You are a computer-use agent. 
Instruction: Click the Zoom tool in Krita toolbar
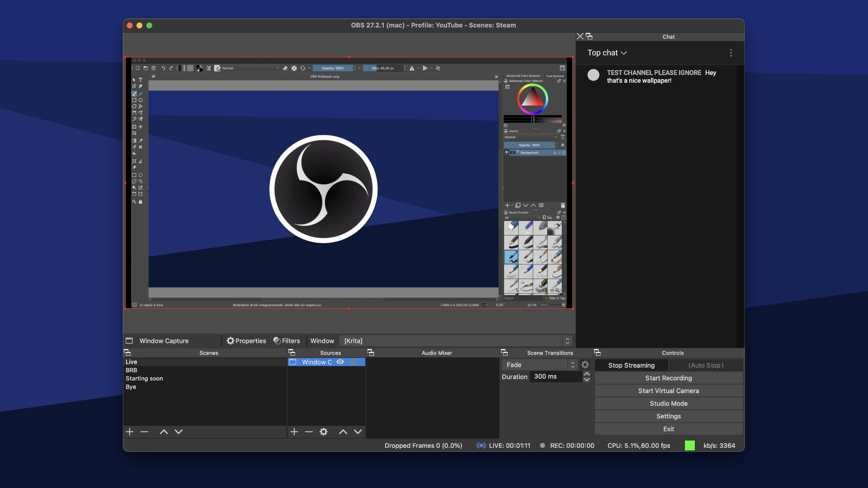click(134, 202)
